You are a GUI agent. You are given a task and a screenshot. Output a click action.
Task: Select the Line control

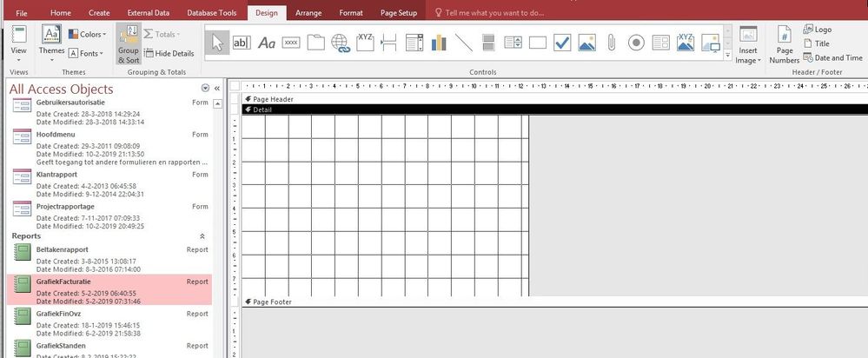pos(463,43)
